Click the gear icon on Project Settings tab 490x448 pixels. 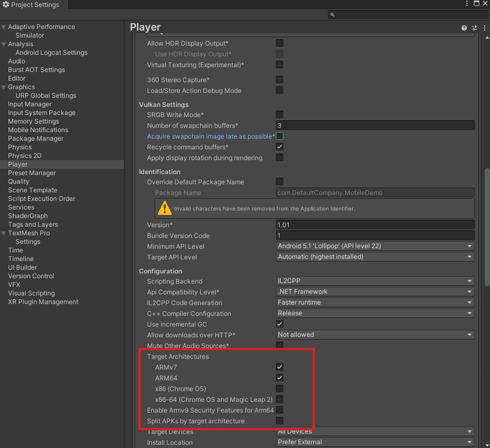pyautogui.click(x=5, y=4)
